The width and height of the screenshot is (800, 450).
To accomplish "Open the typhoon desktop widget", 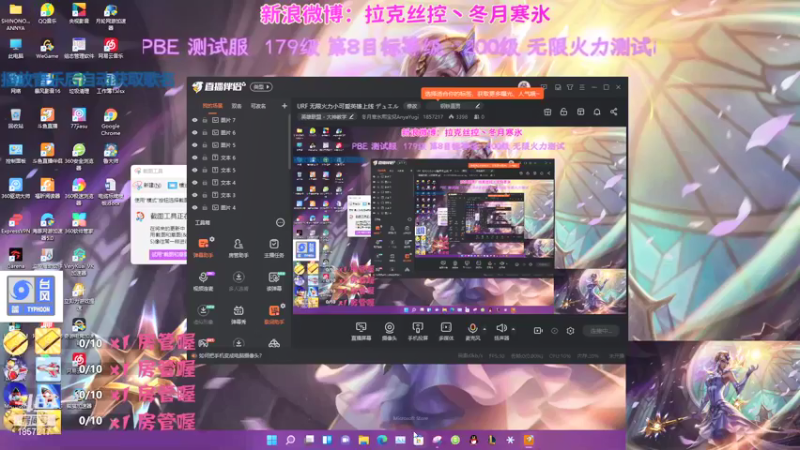I will tap(31, 296).
